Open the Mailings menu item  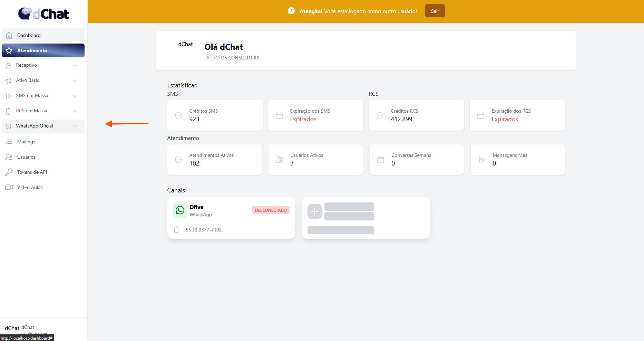coord(26,142)
